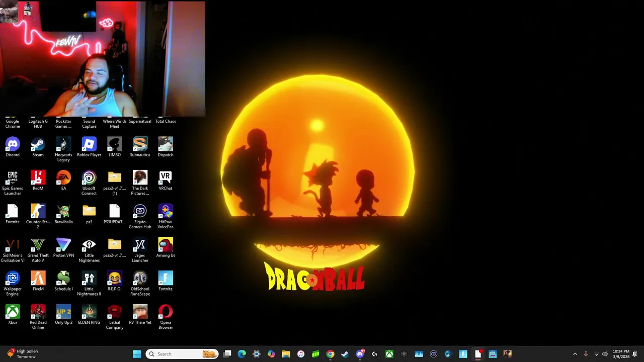Select the PS3UPDAT file icon

(115, 214)
